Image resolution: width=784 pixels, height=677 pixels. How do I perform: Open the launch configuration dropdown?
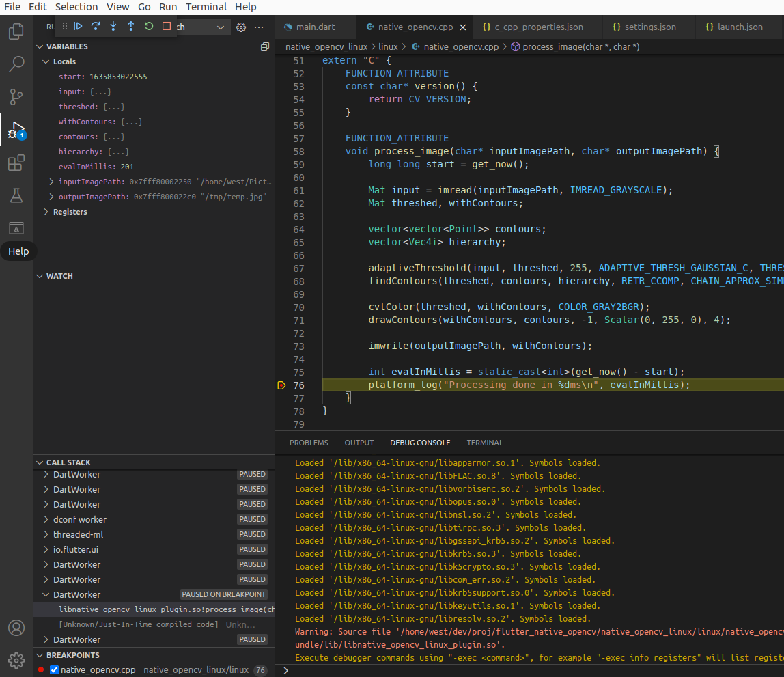tap(220, 27)
